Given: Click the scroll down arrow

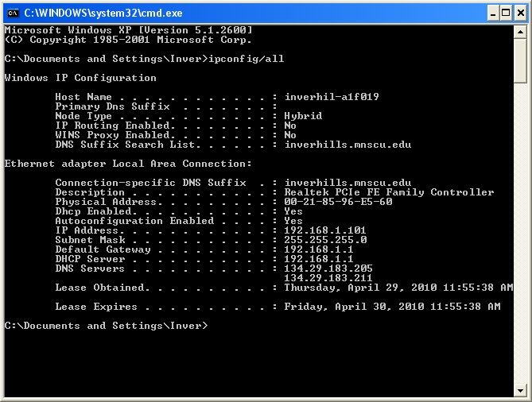Looking at the screenshot, I should [x=520, y=390].
